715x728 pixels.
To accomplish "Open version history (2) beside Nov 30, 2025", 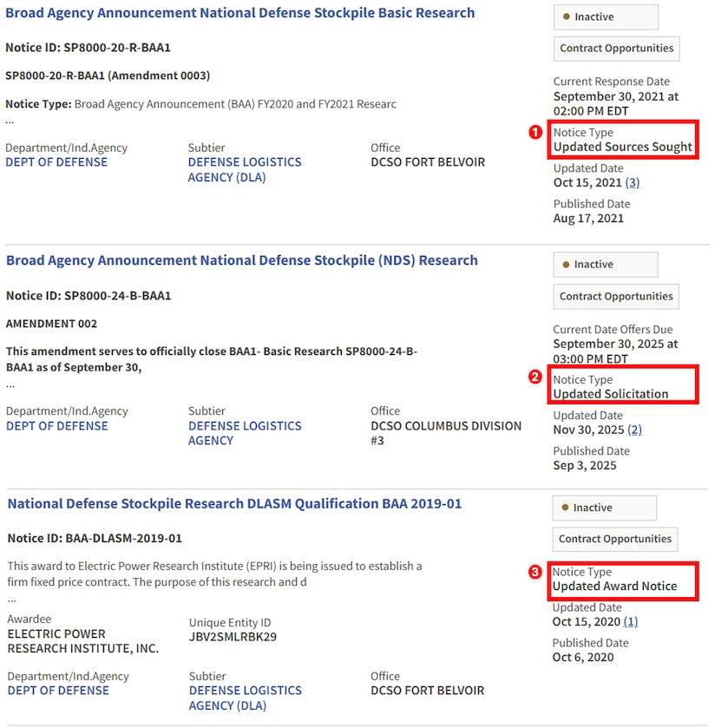I will 634,430.
